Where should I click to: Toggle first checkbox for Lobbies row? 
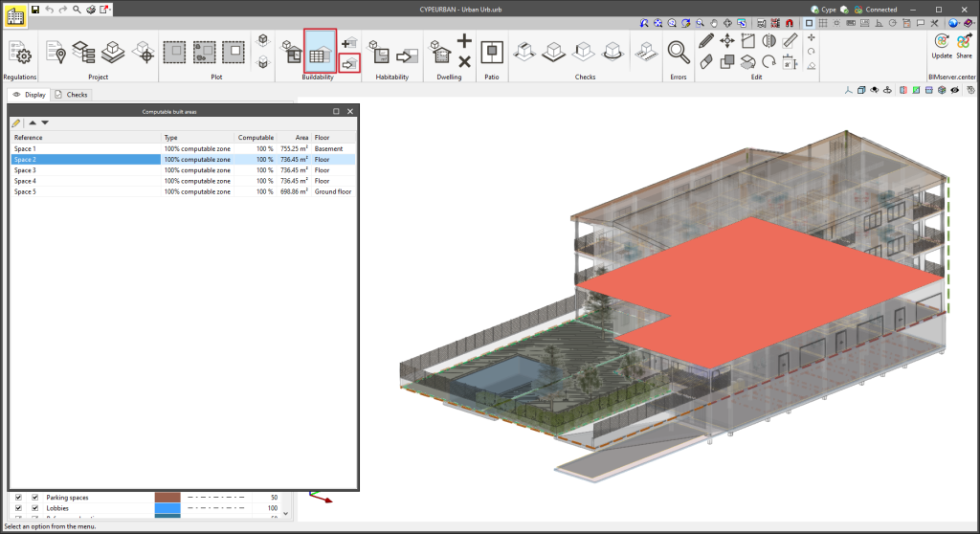[x=17, y=508]
